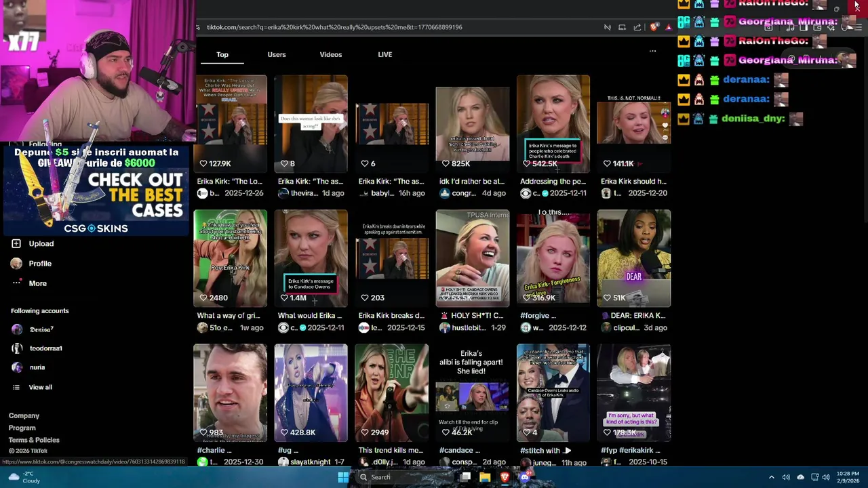Open the Company footer link
Viewport: 868px width, 488px height.
tap(24, 415)
